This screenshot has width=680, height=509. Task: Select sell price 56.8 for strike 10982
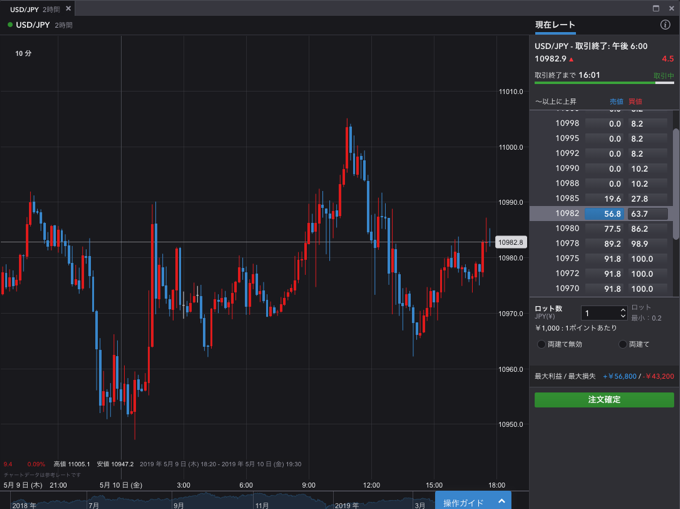604,214
